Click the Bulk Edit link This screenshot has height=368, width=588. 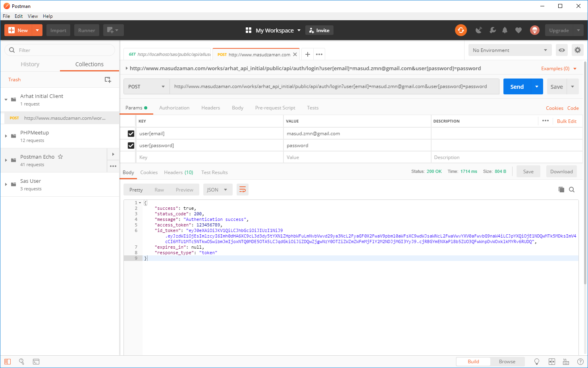coord(567,121)
